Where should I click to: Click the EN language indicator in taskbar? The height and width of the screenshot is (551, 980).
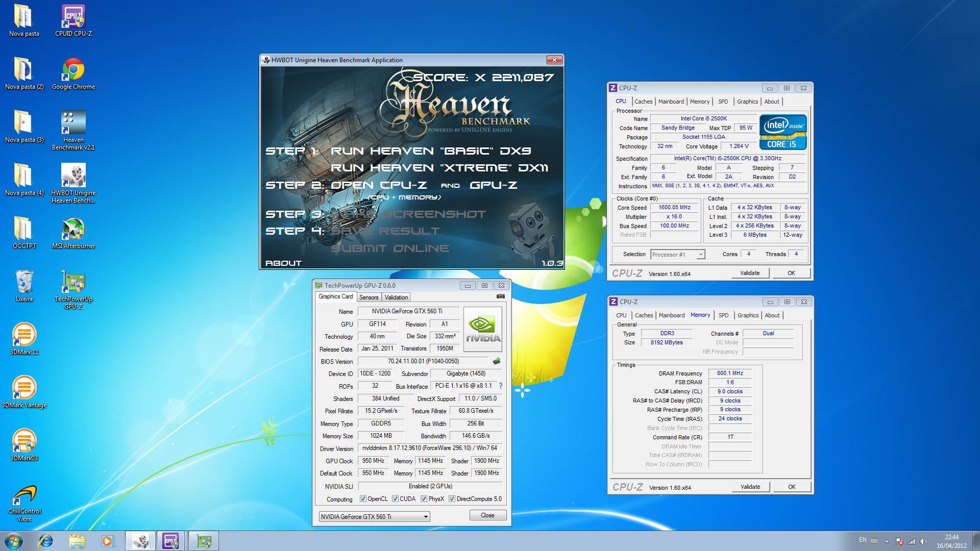pos(863,540)
